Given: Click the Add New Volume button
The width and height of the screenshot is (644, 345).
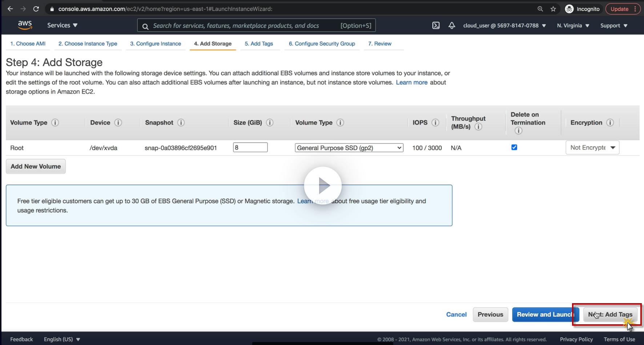Looking at the screenshot, I should pos(36,166).
